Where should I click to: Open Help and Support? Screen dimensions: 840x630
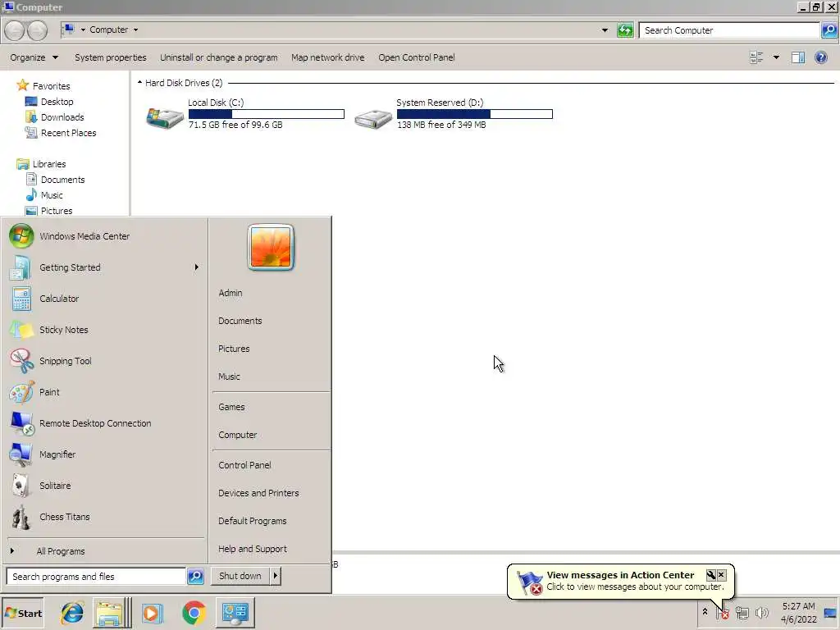coord(253,549)
